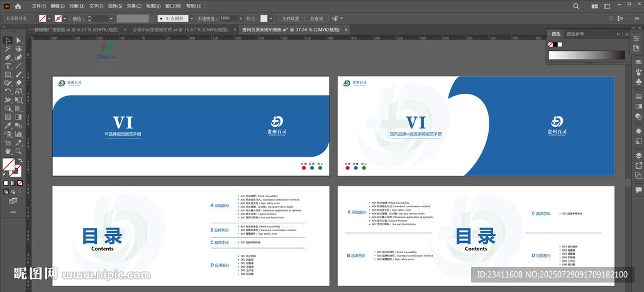This screenshot has width=644, height=292.
Task: Switch to Gradient fill mode button
Action: coord(13,183)
